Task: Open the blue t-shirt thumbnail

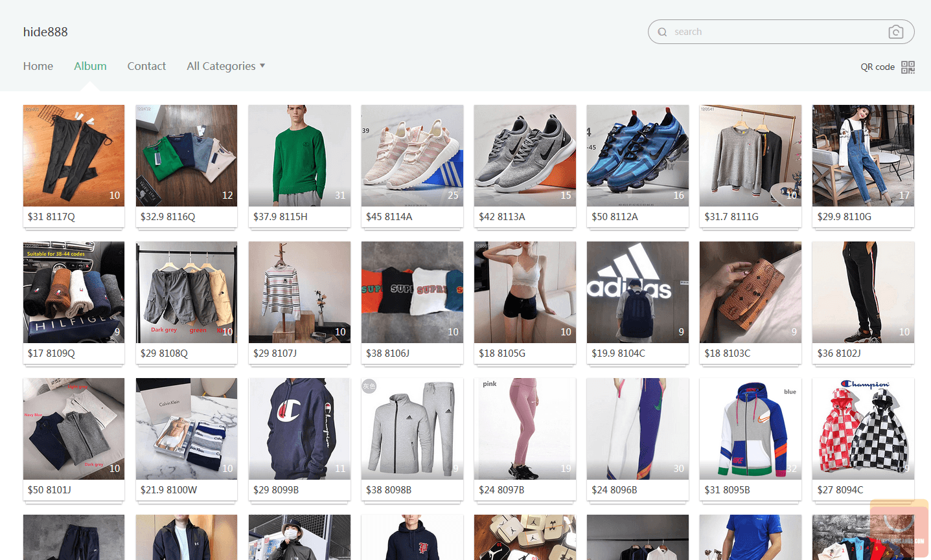Action: (x=750, y=537)
